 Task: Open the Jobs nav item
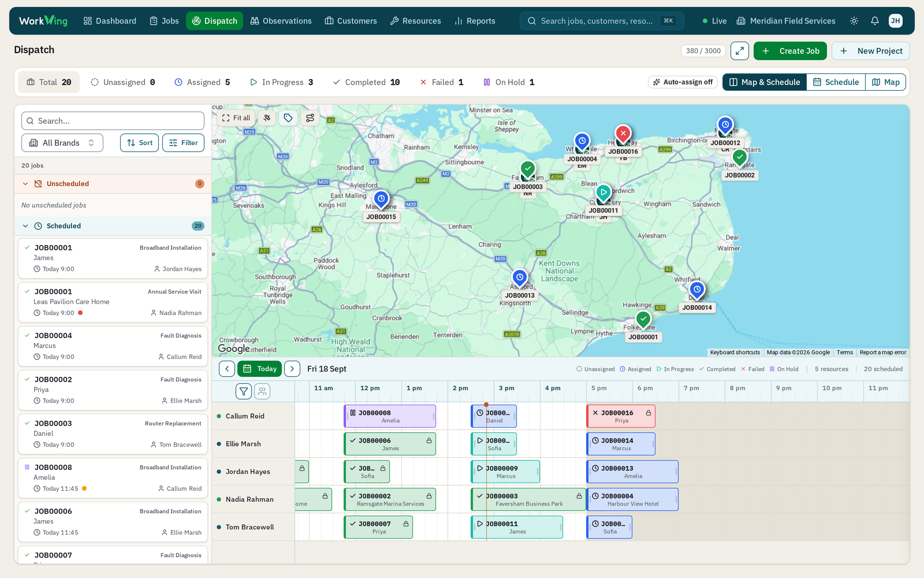tap(164, 21)
